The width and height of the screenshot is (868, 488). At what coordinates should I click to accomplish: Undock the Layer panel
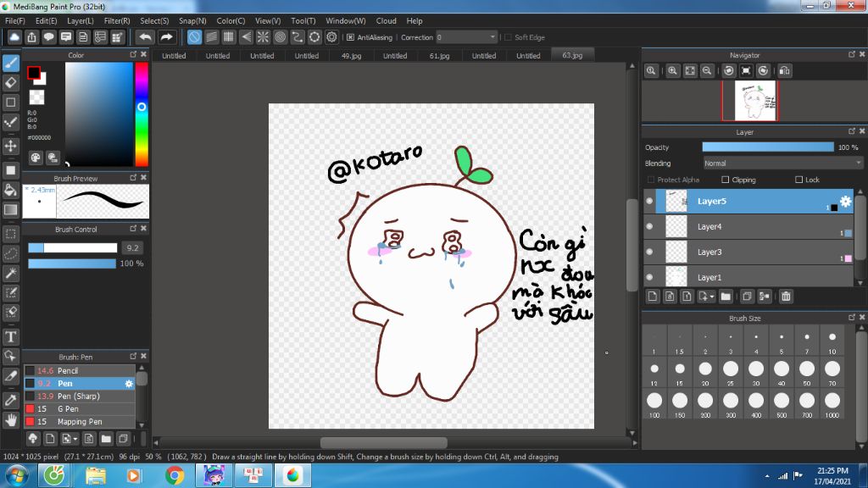coord(852,131)
